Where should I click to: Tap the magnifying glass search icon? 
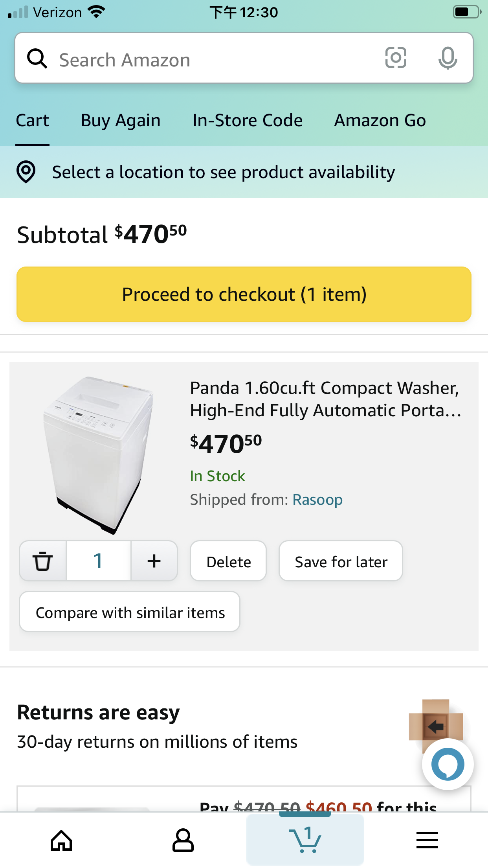[37, 59]
